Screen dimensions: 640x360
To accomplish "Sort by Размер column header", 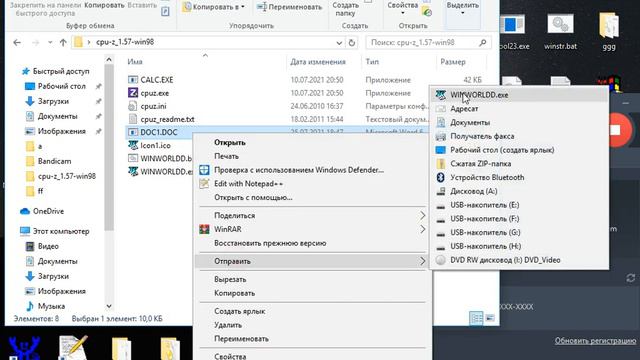I will pos(453,62).
